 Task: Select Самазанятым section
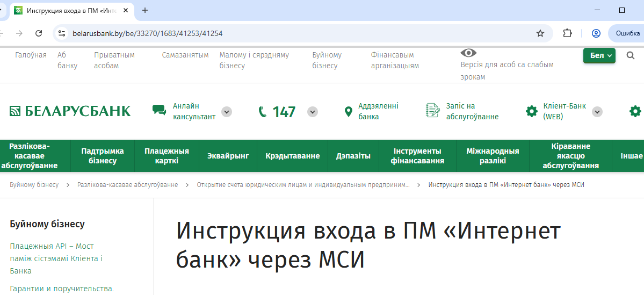tap(185, 55)
